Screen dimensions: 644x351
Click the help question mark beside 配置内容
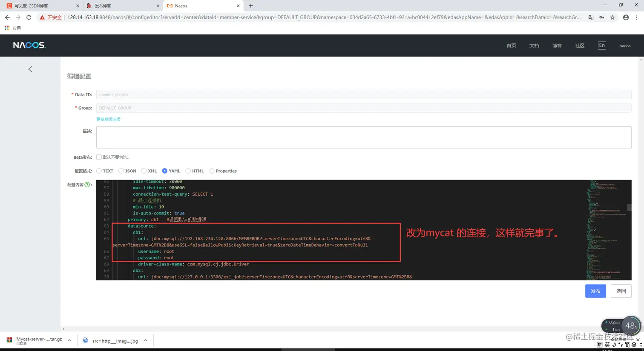(87, 184)
